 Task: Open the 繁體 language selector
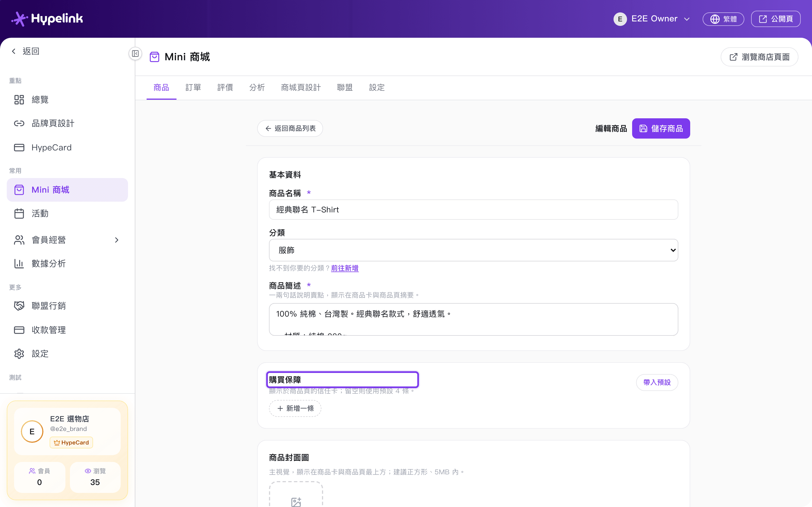click(723, 19)
